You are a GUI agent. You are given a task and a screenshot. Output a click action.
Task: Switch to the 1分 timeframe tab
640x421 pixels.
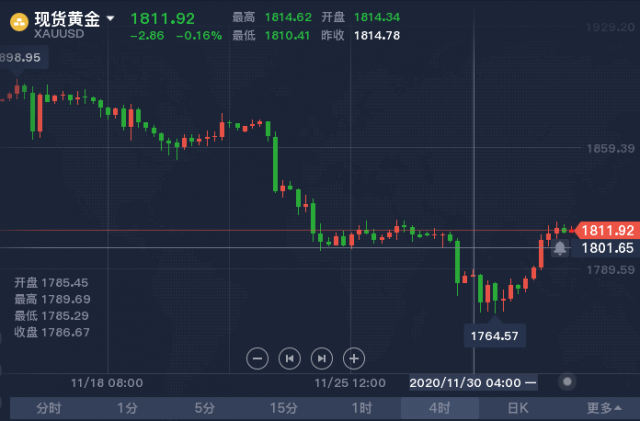[127, 408]
